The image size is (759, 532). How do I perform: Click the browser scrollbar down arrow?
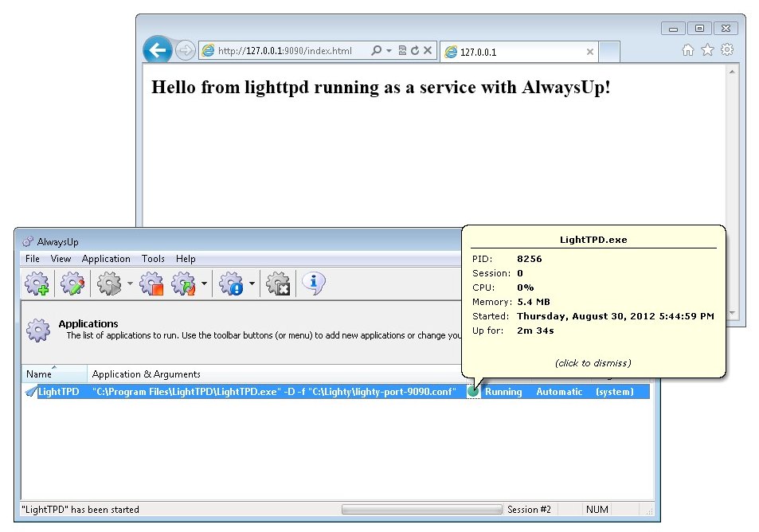[732, 313]
